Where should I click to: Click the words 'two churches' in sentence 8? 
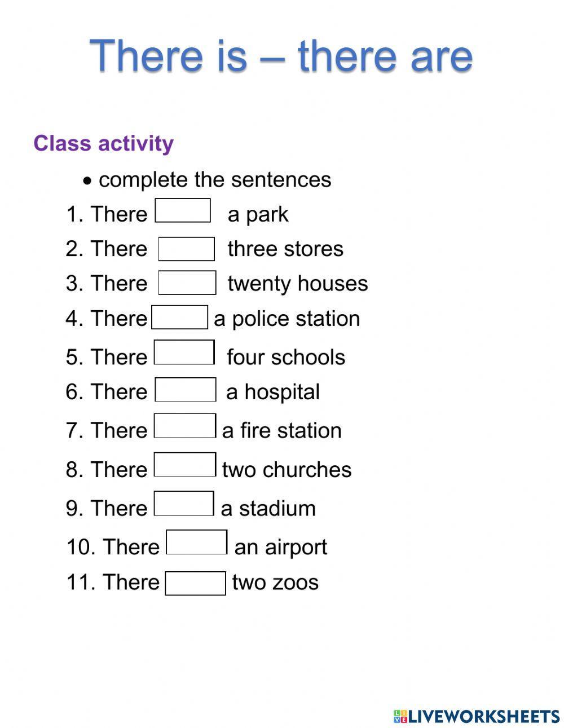(x=287, y=470)
